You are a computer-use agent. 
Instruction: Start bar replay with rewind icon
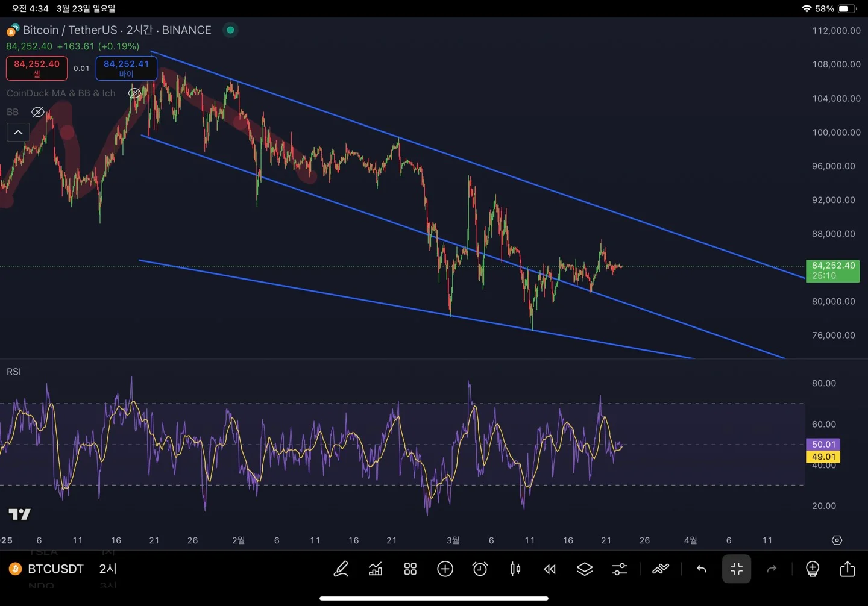(550, 569)
